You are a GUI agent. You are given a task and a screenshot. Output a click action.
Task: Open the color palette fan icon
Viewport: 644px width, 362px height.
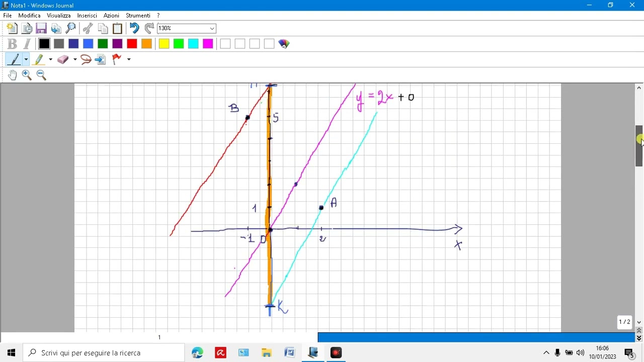pyautogui.click(x=284, y=44)
